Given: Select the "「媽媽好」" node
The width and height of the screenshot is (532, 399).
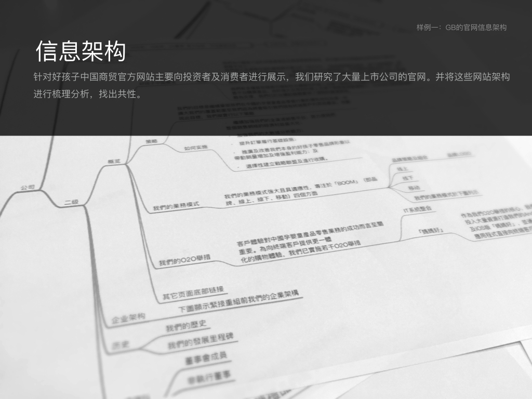Looking at the screenshot, I should point(431,231).
